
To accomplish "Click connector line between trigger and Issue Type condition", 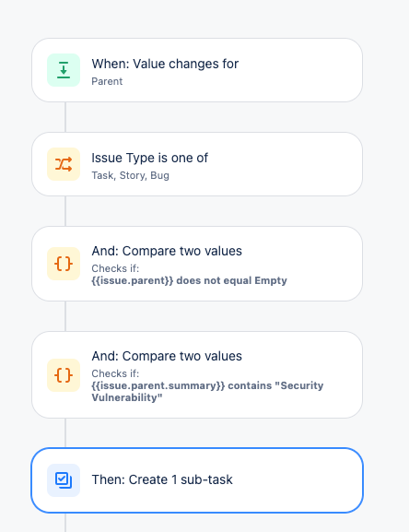I will pyautogui.click(x=65, y=117).
